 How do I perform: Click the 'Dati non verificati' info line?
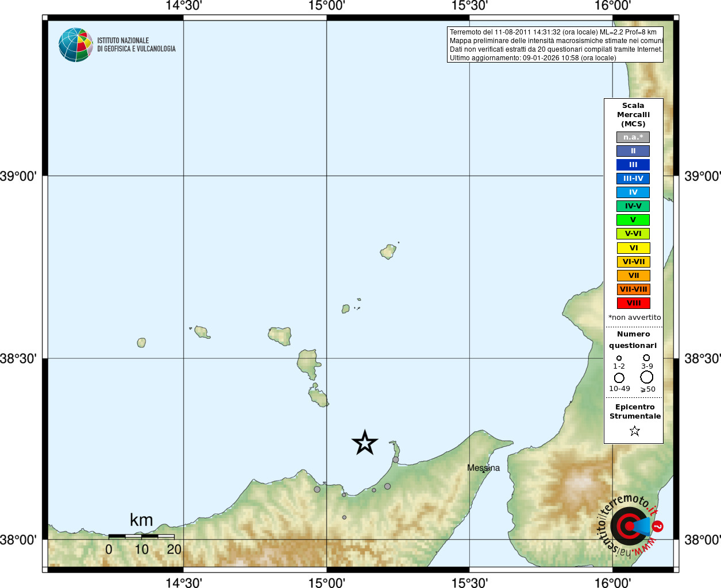556,49
